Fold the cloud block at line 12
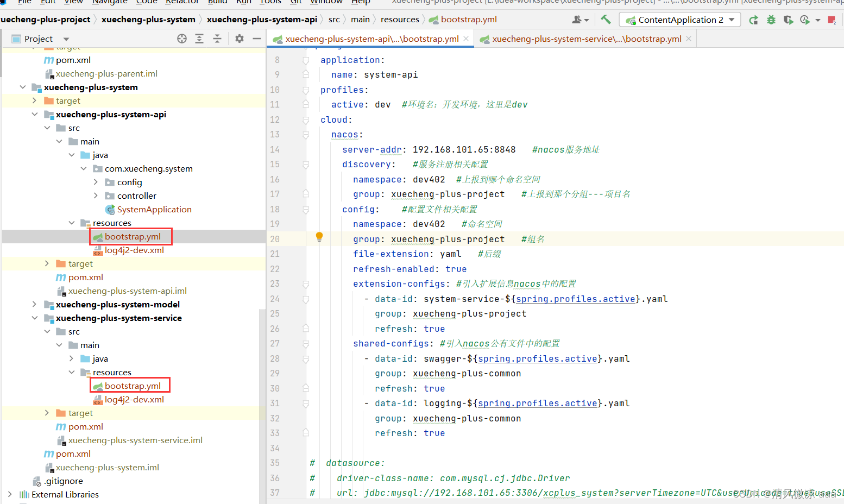The height and width of the screenshot is (504, 844). pyautogui.click(x=306, y=119)
